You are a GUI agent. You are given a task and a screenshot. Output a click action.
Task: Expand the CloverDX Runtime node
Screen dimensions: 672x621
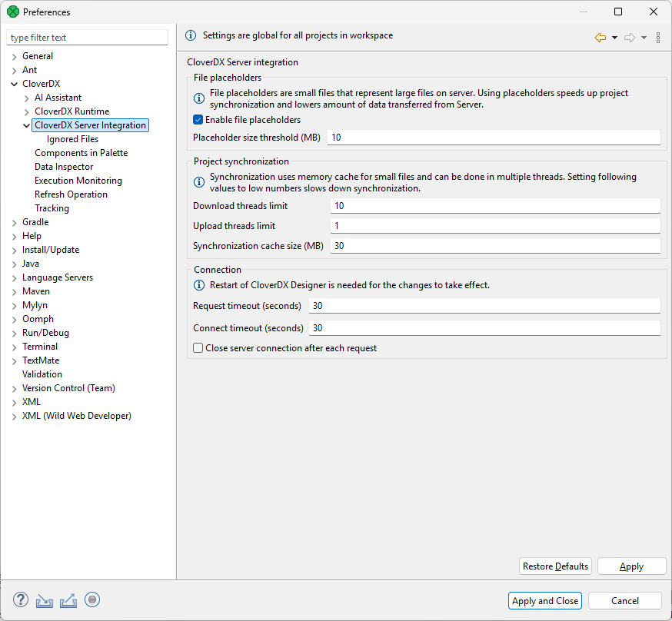[x=27, y=111]
